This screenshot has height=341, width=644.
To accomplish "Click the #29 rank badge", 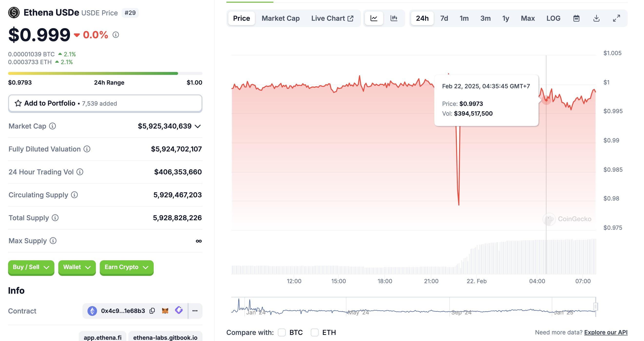I will tap(130, 13).
